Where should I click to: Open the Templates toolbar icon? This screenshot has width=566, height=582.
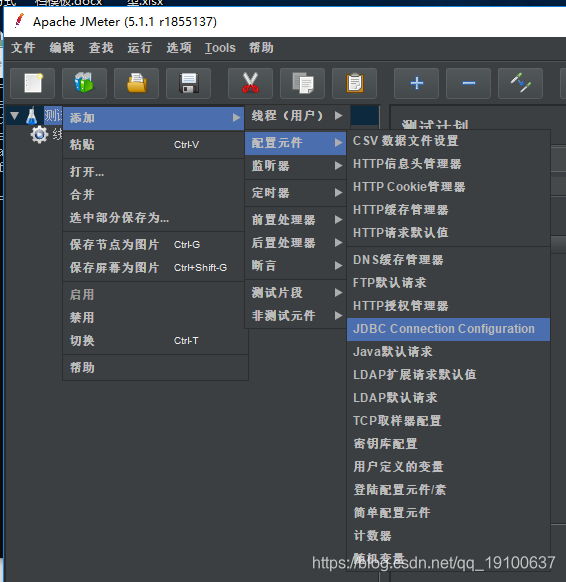pos(85,83)
